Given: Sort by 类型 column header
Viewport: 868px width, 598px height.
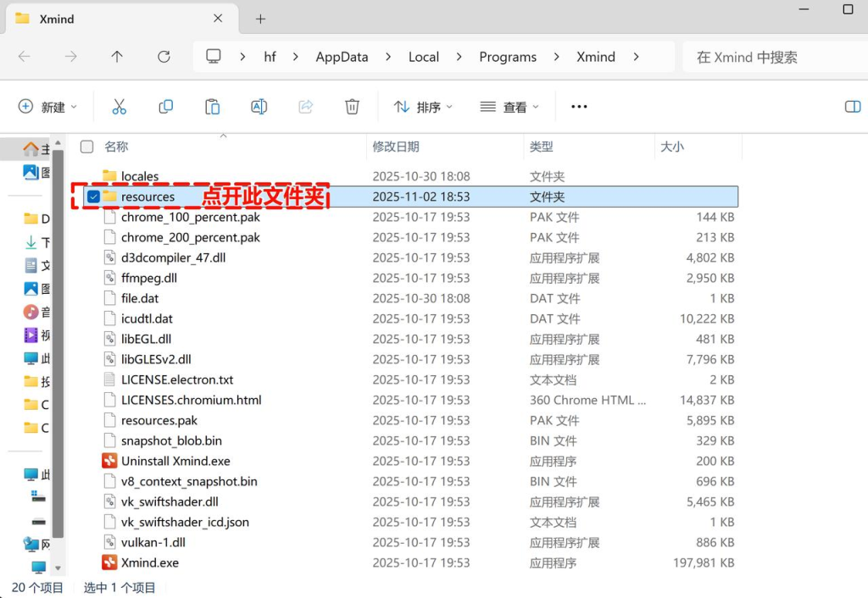Looking at the screenshot, I should (542, 147).
